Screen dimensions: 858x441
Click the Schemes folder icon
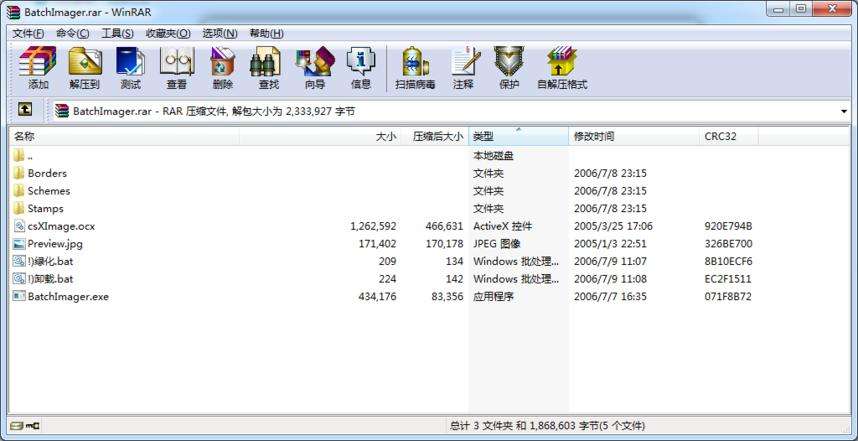(19, 190)
